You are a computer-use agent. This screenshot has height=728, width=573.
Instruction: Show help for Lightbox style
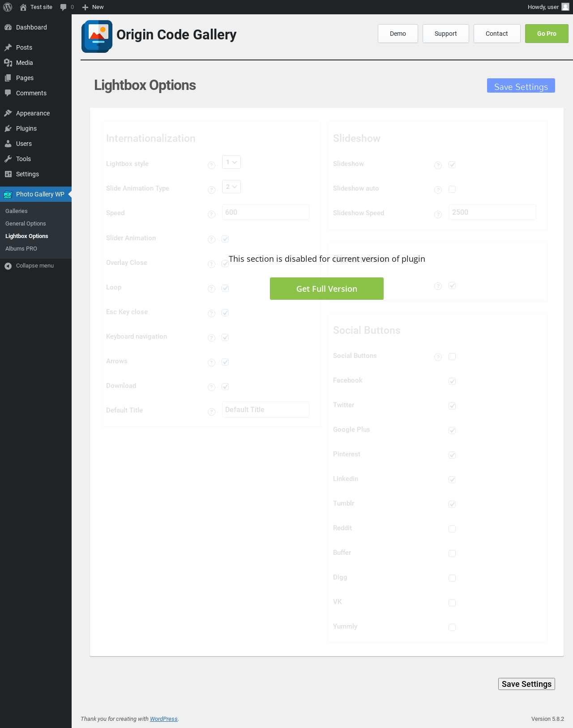(212, 166)
